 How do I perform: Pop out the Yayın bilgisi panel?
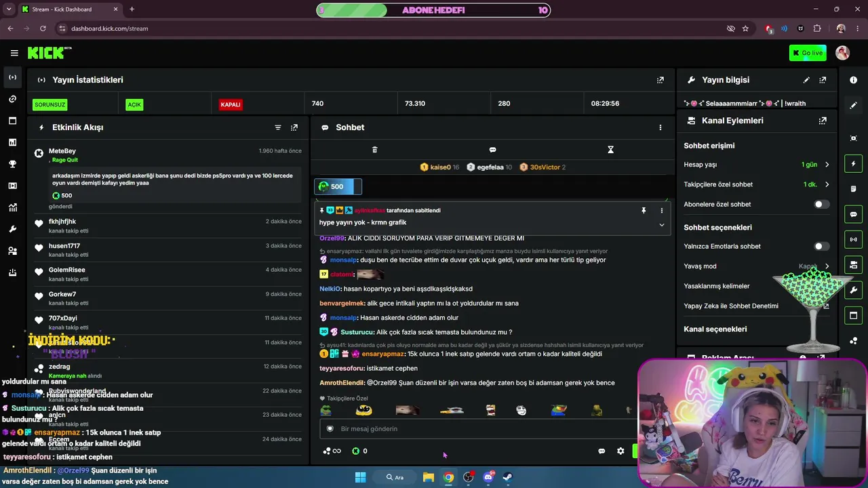823,80
